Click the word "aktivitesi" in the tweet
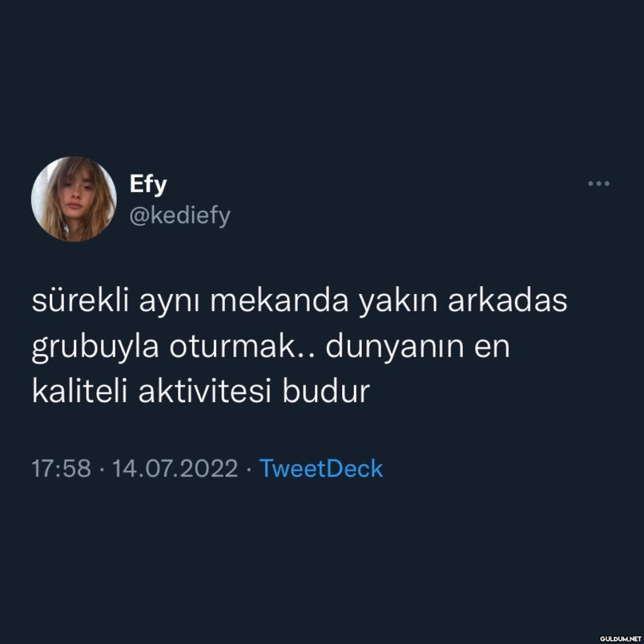 pyautogui.click(x=205, y=391)
